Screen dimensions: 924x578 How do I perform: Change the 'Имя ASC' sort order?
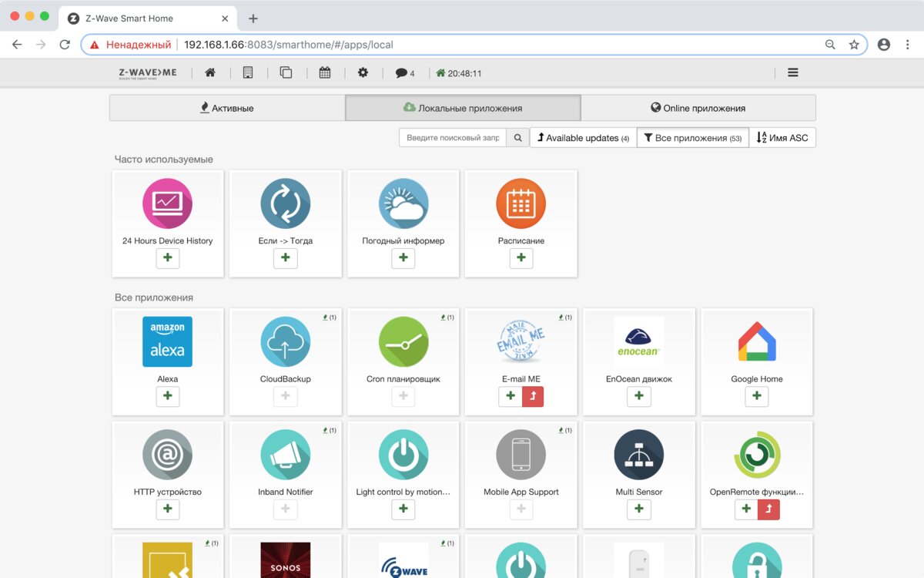(782, 138)
